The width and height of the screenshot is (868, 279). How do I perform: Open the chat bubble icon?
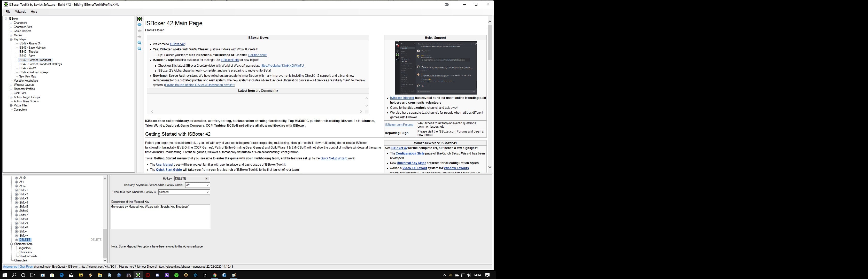139,25
